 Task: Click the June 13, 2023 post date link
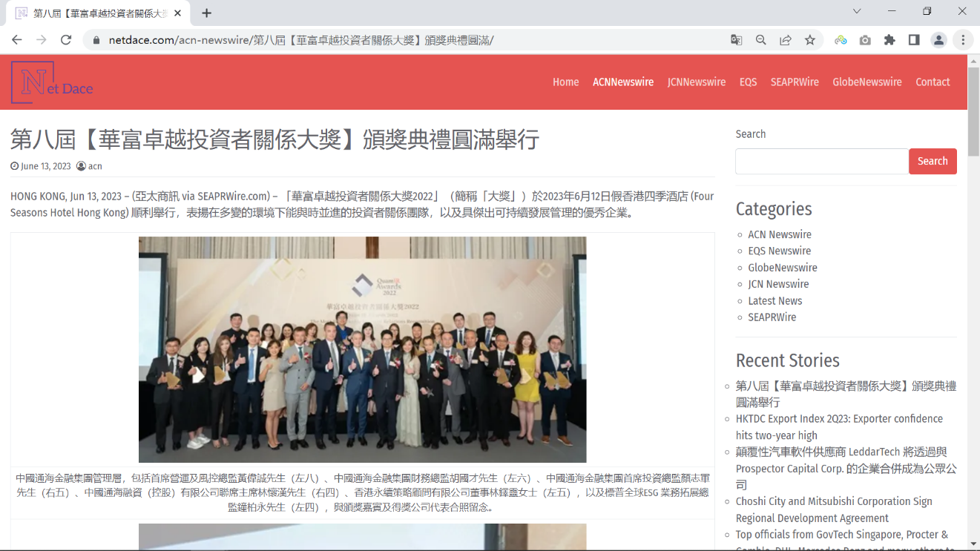pyautogui.click(x=46, y=166)
